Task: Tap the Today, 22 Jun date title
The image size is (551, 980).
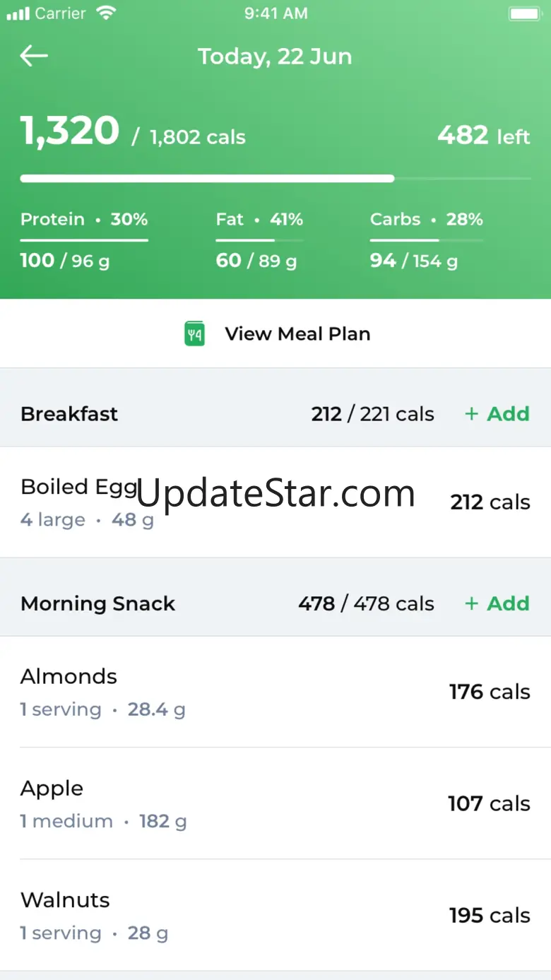Action: [275, 57]
